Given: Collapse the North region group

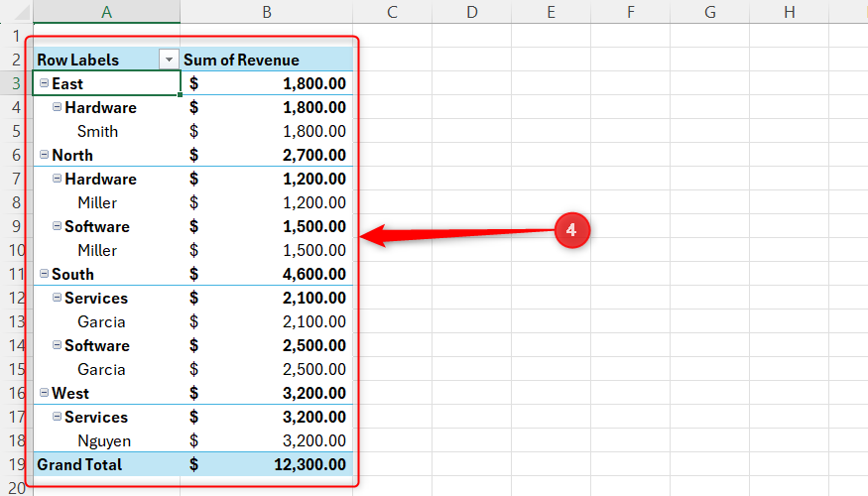Looking at the screenshot, I should click(x=45, y=155).
